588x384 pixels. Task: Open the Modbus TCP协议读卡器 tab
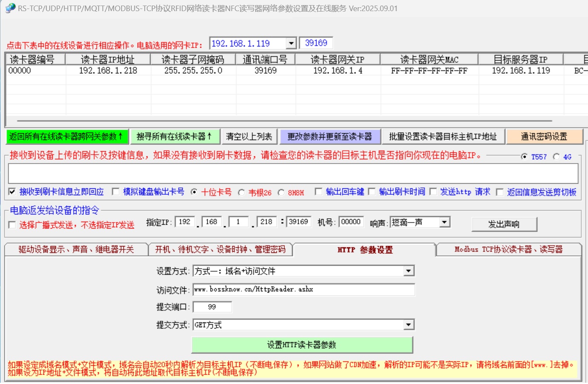508,249
